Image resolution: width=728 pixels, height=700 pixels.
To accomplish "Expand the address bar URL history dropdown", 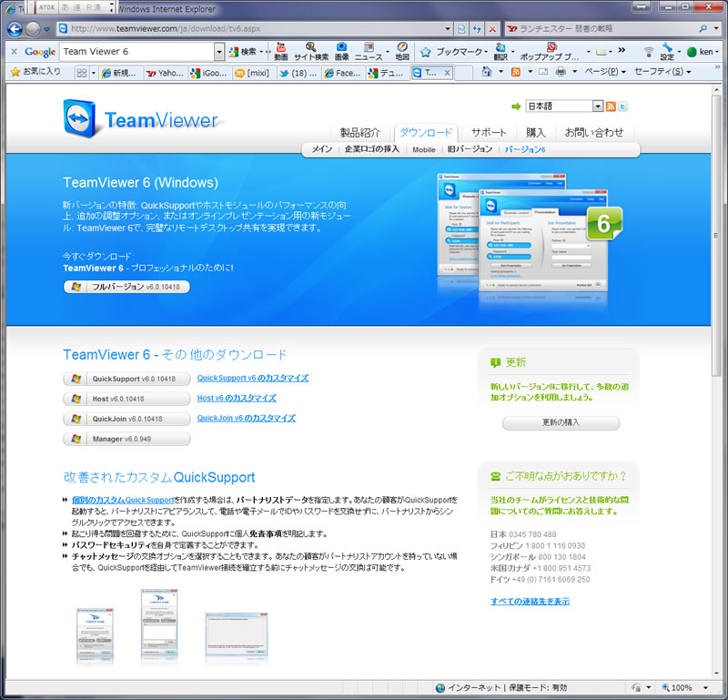I will [x=448, y=29].
